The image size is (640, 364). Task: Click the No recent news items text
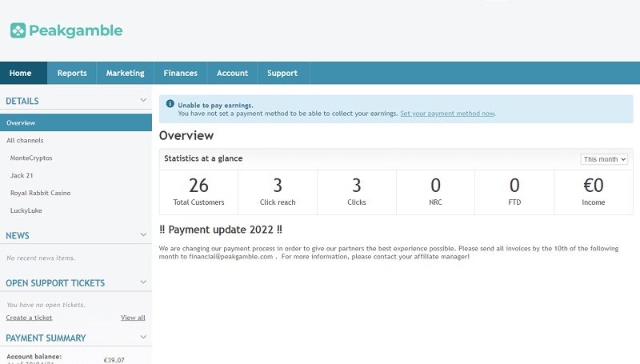pos(41,258)
